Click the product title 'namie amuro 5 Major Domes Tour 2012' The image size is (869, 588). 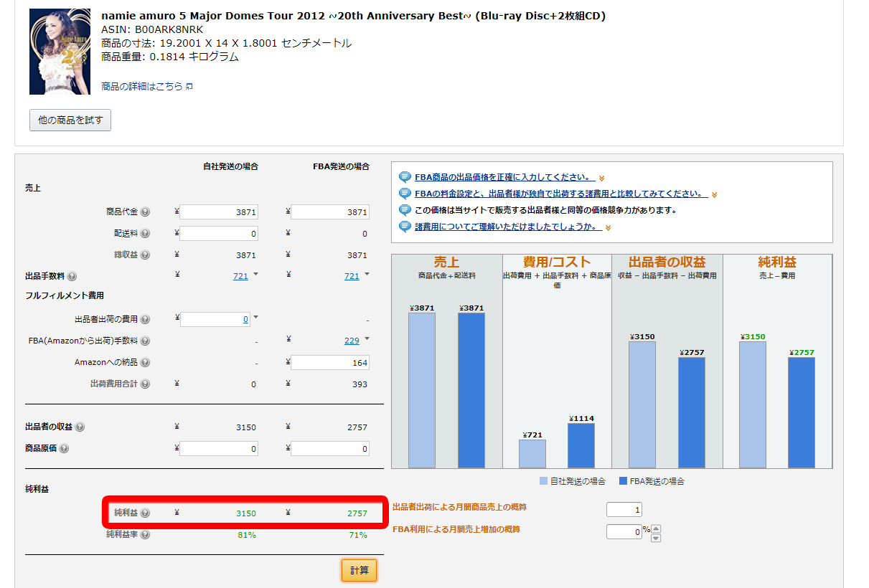pyautogui.click(x=353, y=16)
